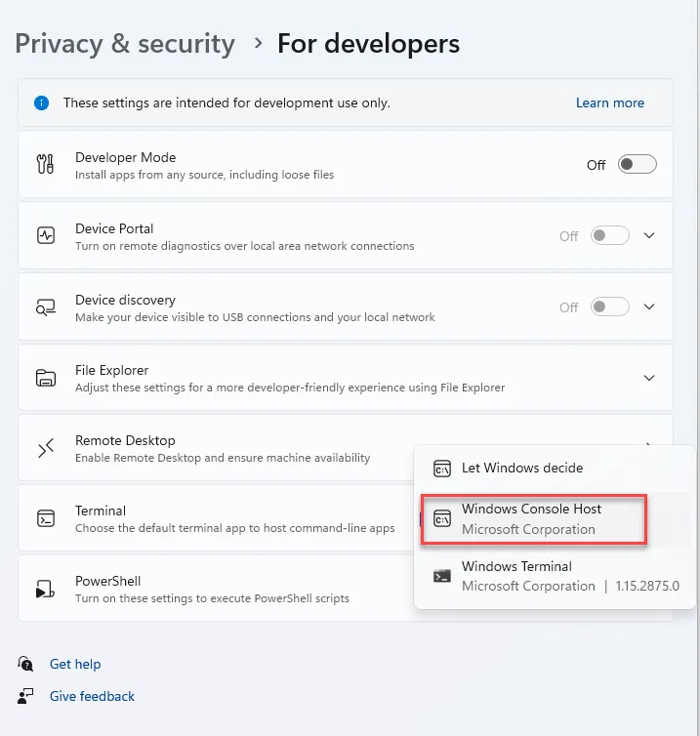This screenshot has width=700, height=736.
Task: Toggle the Device discovery switch
Action: pyautogui.click(x=610, y=307)
